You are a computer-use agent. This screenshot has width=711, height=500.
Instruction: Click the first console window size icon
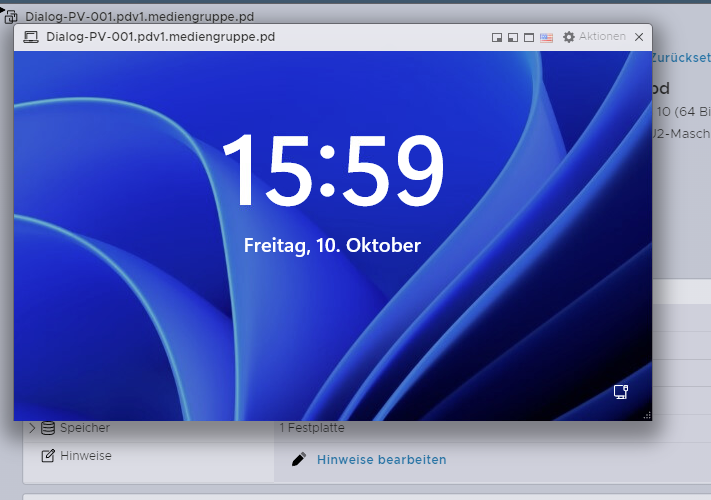click(x=496, y=37)
